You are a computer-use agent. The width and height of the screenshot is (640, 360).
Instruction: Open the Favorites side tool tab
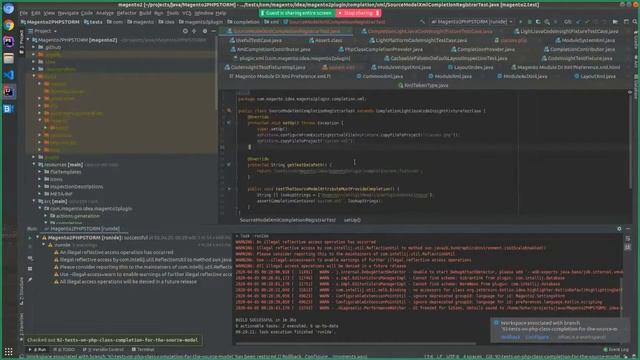[22, 327]
